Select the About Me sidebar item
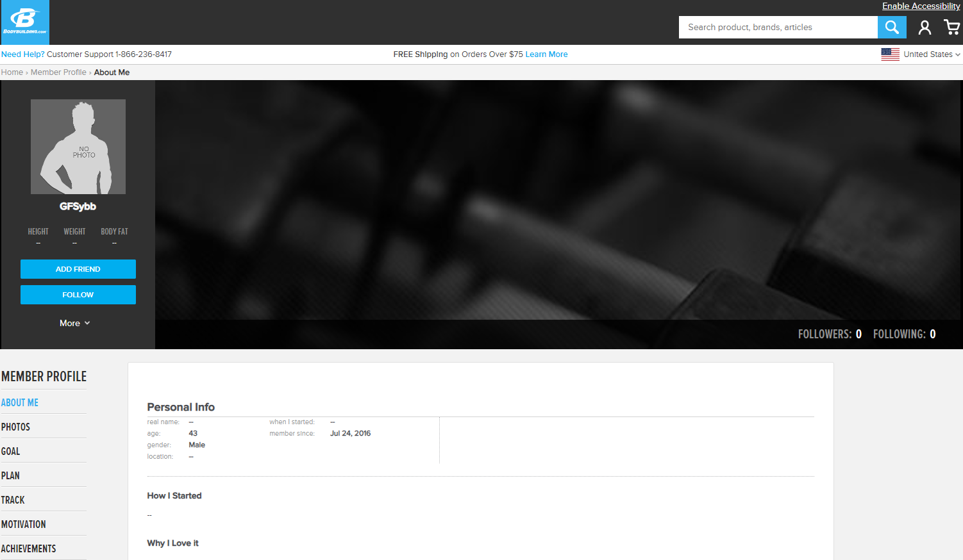 (20, 402)
